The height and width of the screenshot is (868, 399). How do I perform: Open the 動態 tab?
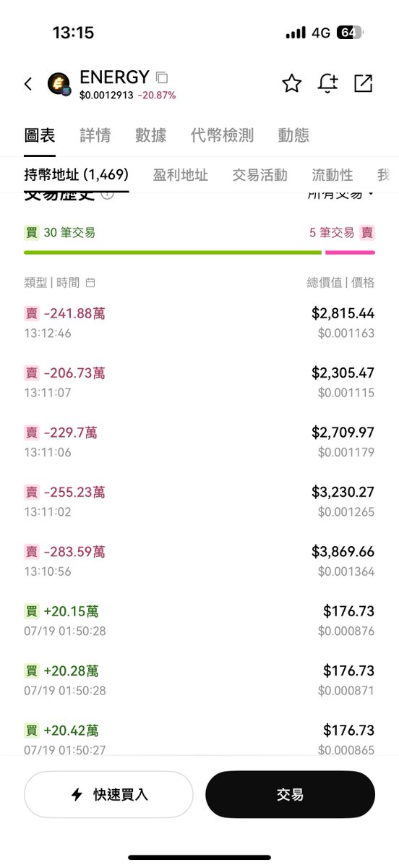[293, 135]
